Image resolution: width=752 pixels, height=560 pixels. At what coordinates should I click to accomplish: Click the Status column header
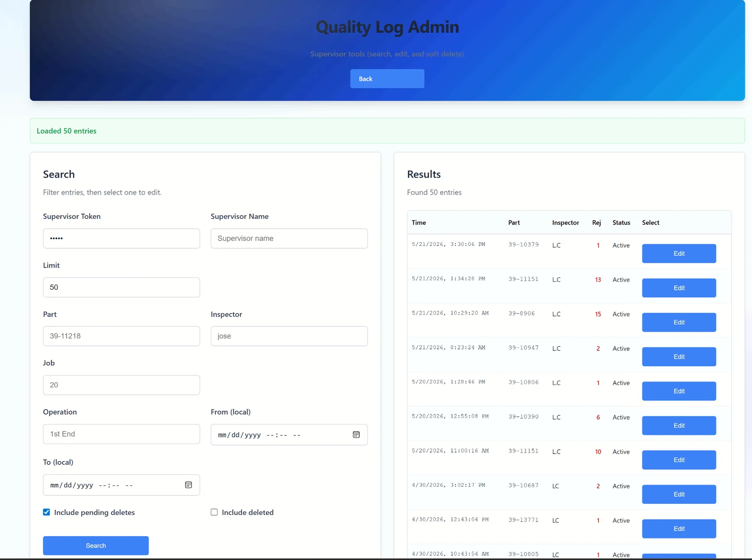point(621,222)
